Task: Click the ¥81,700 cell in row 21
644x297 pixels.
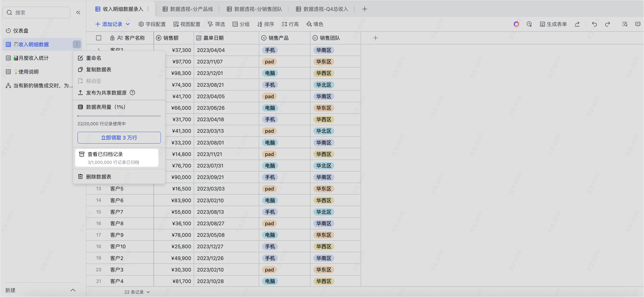Action: click(174, 281)
